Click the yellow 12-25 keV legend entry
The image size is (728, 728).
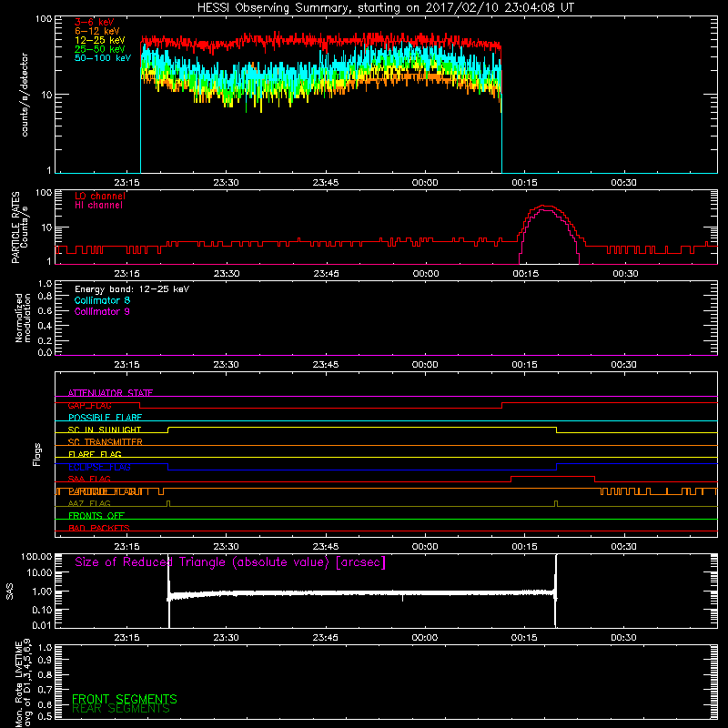coord(100,40)
